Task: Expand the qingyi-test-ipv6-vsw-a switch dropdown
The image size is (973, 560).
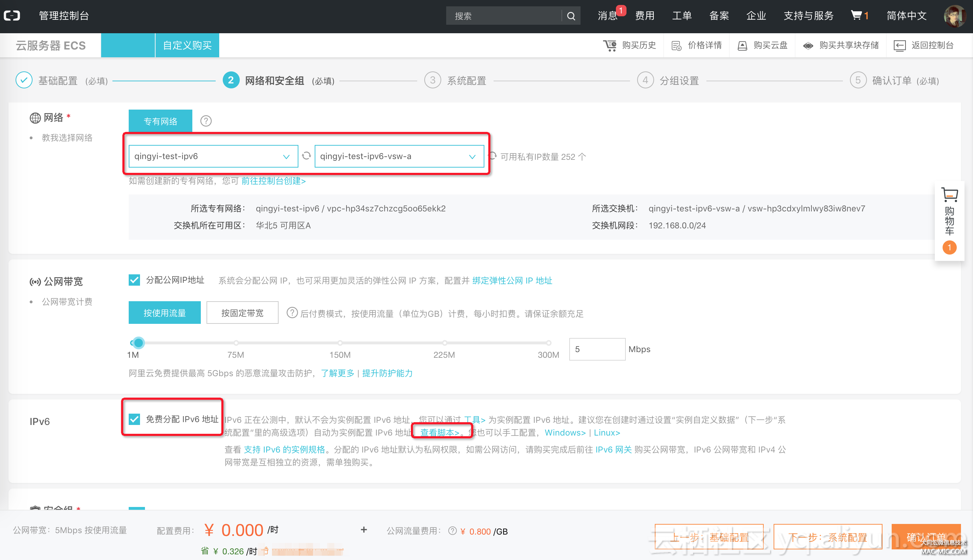Action: point(399,156)
